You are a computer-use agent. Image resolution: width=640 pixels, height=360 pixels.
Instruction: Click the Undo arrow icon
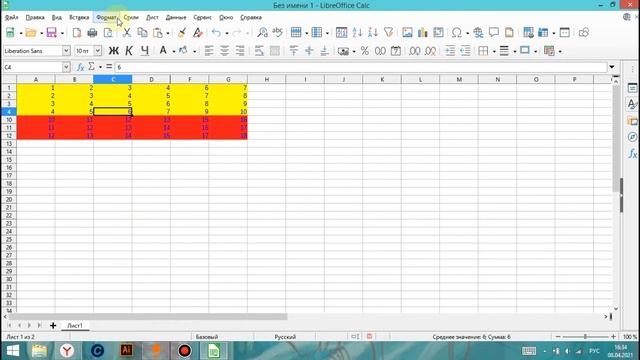[216, 33]
